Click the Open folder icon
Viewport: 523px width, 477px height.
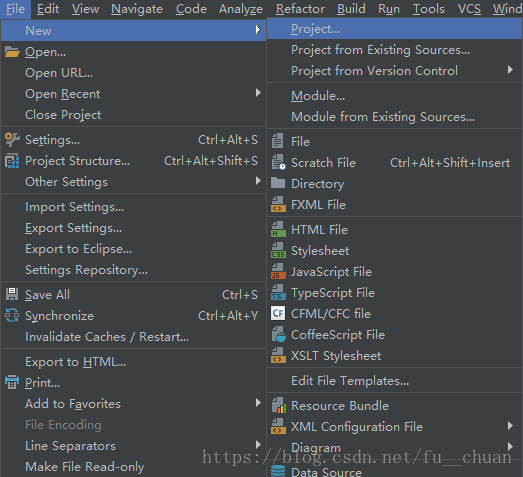[12, 52]
